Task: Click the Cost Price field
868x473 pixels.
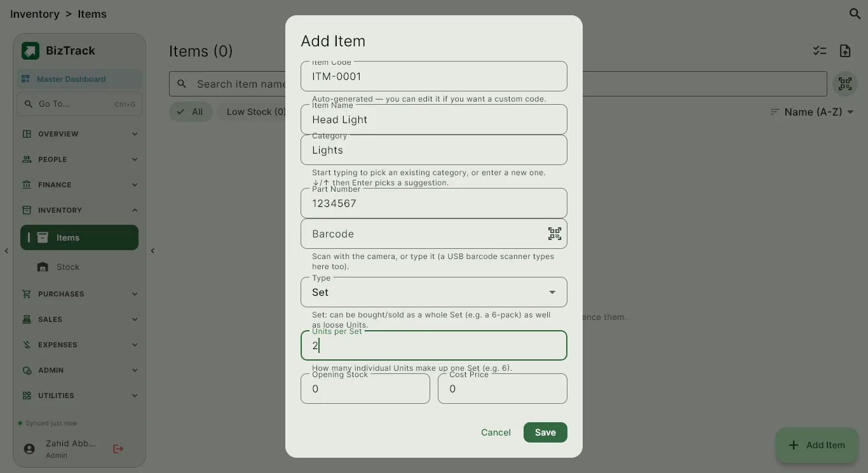Action: pos(503,389)
